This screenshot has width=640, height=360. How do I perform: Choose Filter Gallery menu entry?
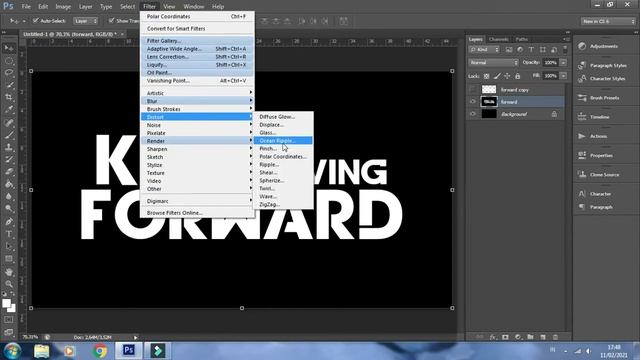(x=197, y=41)
